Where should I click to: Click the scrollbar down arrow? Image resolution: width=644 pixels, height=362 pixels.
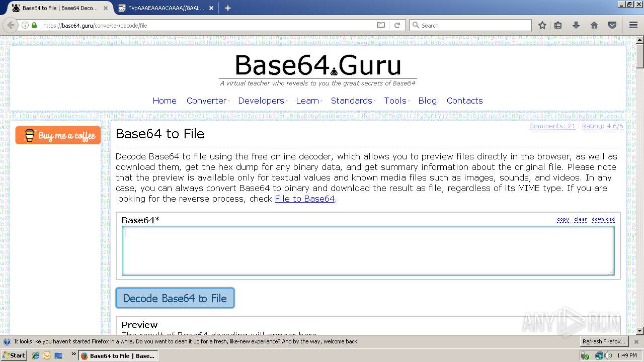tap(640, 331)
